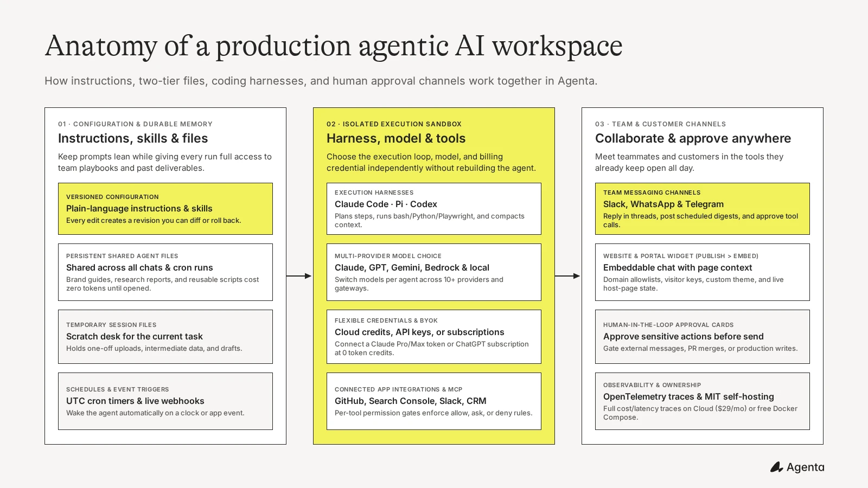Click the '01 · CONFIGURATION & DURABLE MEMORY' label
The image size is (868, 488).
tap(135, 124)
